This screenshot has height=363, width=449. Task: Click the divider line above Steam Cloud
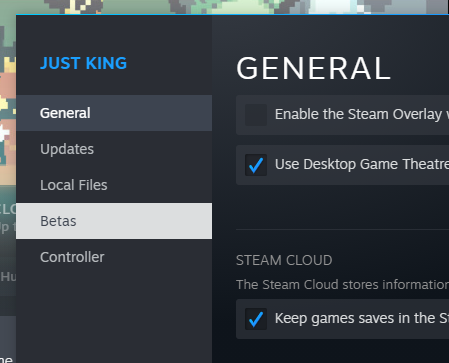coord(342,229)
